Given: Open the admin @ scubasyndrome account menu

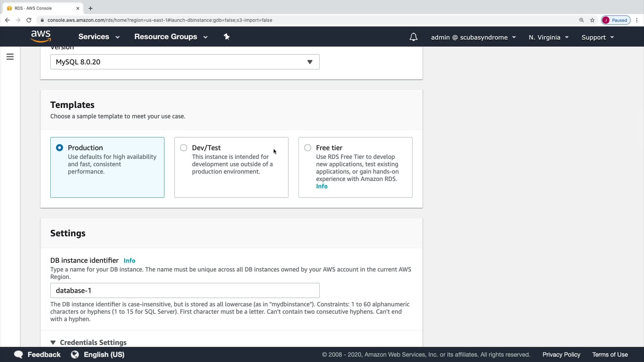Looking at the screenshot, I should click(474, 37).
